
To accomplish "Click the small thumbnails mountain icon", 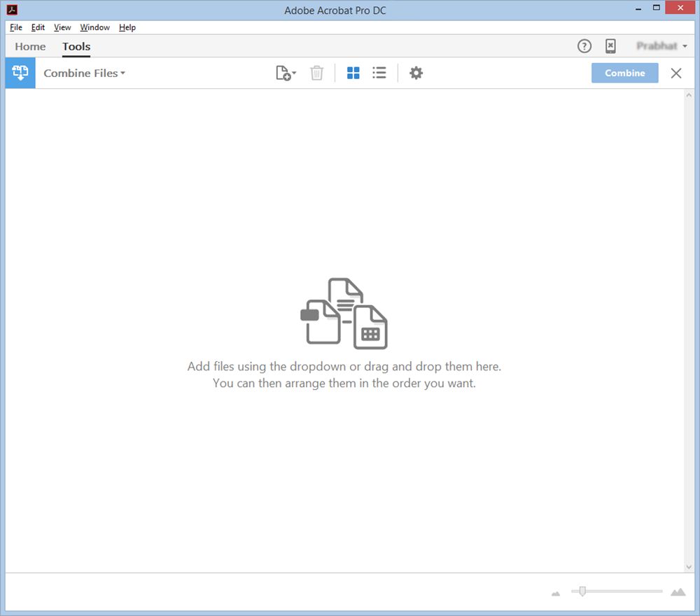I will (555, 593).
